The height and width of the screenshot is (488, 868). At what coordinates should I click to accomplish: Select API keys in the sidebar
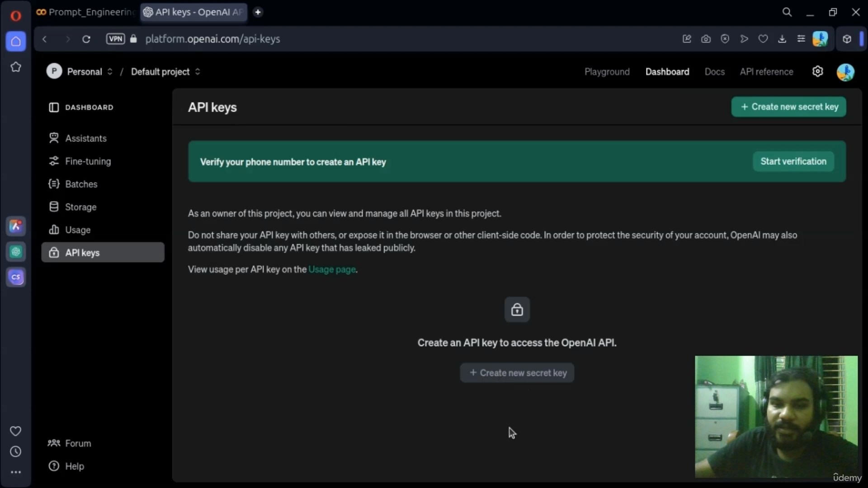pos(103,253)
